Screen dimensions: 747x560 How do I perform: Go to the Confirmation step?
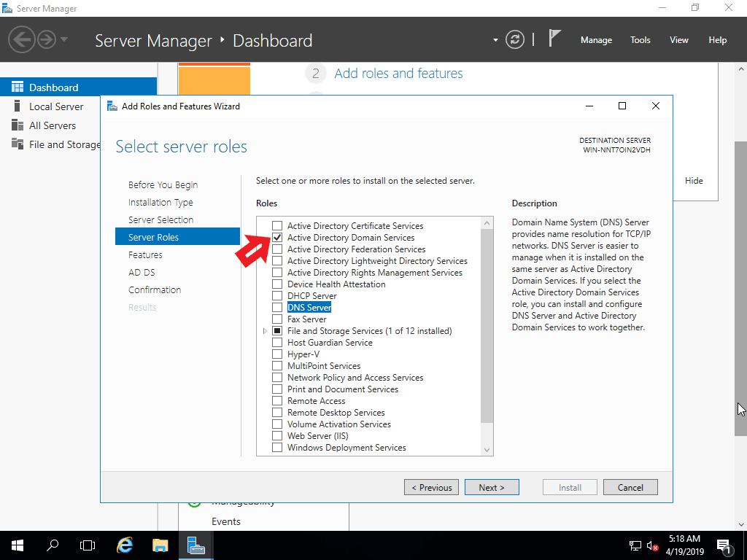pos(155,289)
